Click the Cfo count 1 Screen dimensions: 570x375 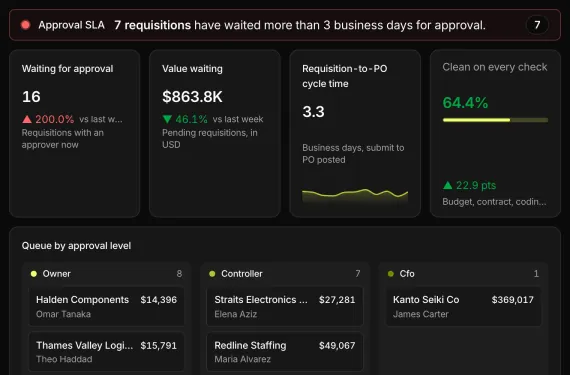(x=536, y=274)
